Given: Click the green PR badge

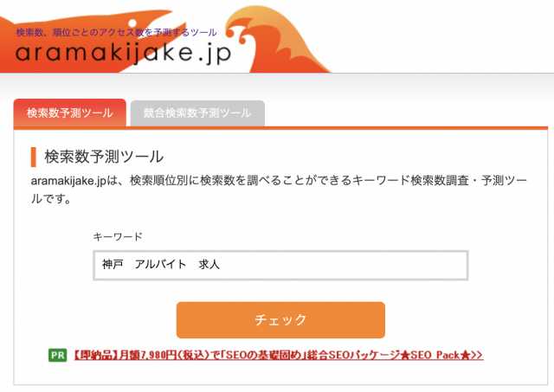Looking at the screenshot, I should click(58, 355).
